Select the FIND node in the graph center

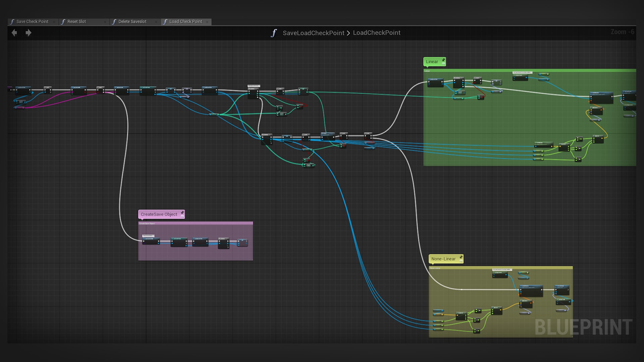(308, 165)
